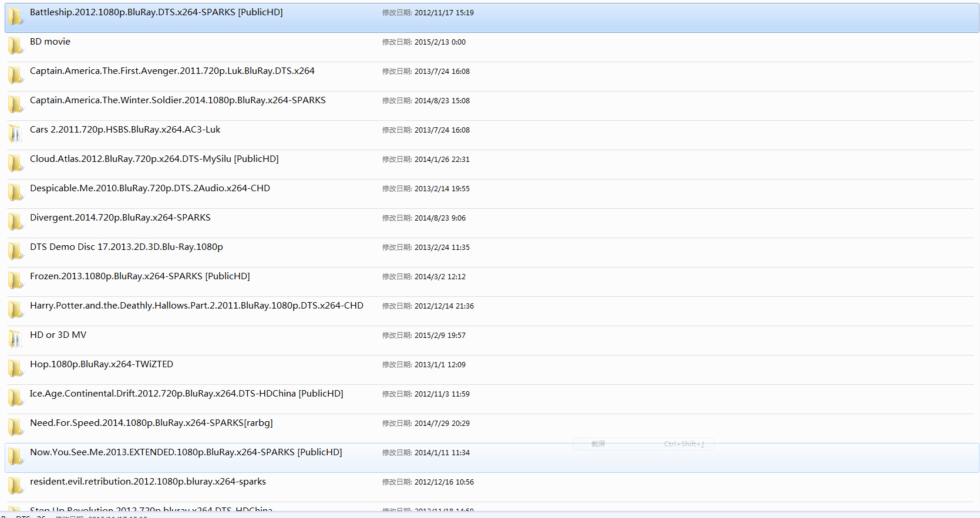This screenshot has width=980, height=518.
Task: Click the Now.You.See.Me.2013 folder icon
Action: click(16, 457)
